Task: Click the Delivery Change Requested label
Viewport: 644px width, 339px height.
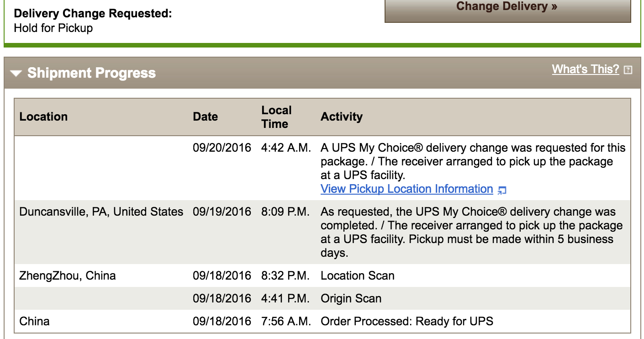Action: tap(93, 14)
